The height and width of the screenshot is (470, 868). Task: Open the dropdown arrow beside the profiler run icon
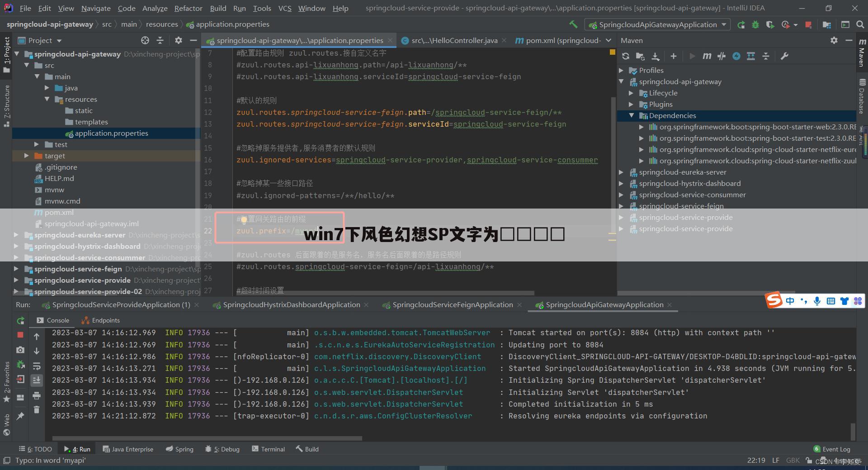click(796, 25)
